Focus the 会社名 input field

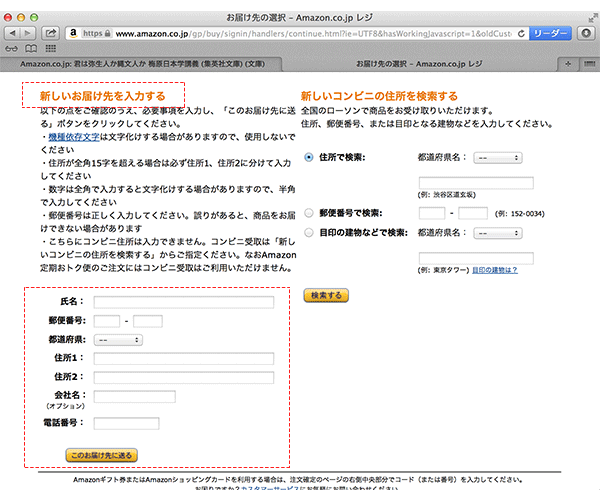coord(135,396)
